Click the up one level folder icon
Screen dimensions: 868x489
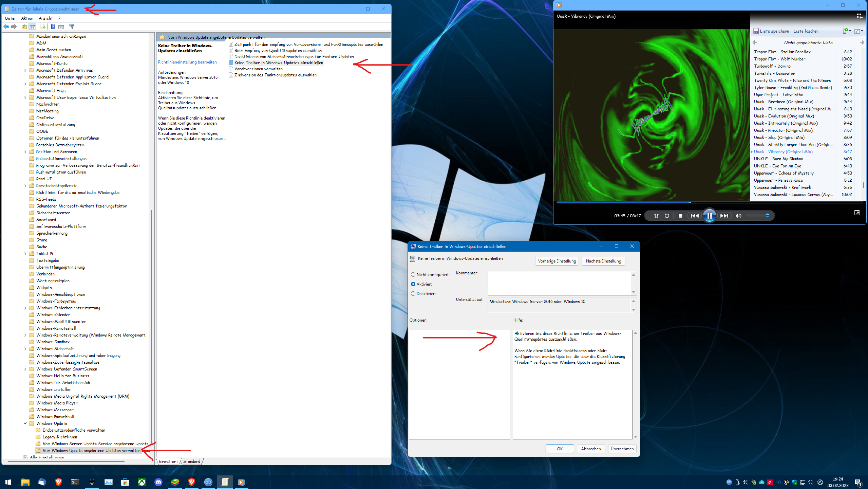pyautogui.click(x=24, y=26)
